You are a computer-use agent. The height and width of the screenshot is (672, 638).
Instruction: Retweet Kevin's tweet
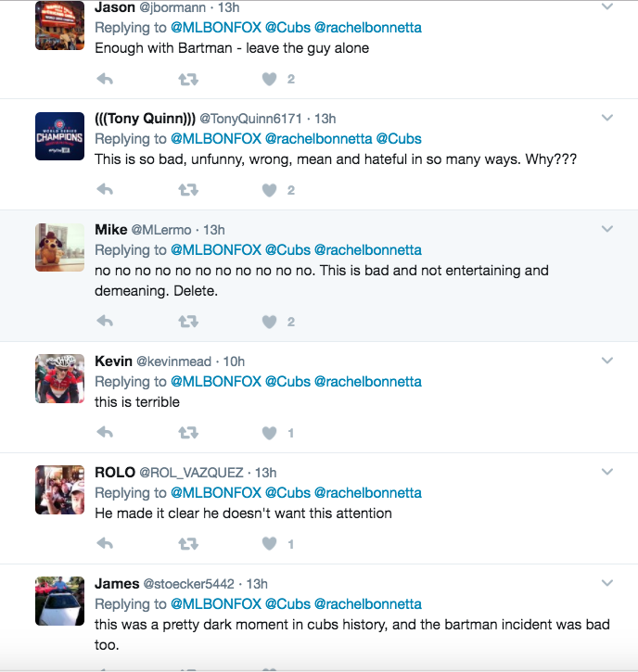click(x=187, y=434)
